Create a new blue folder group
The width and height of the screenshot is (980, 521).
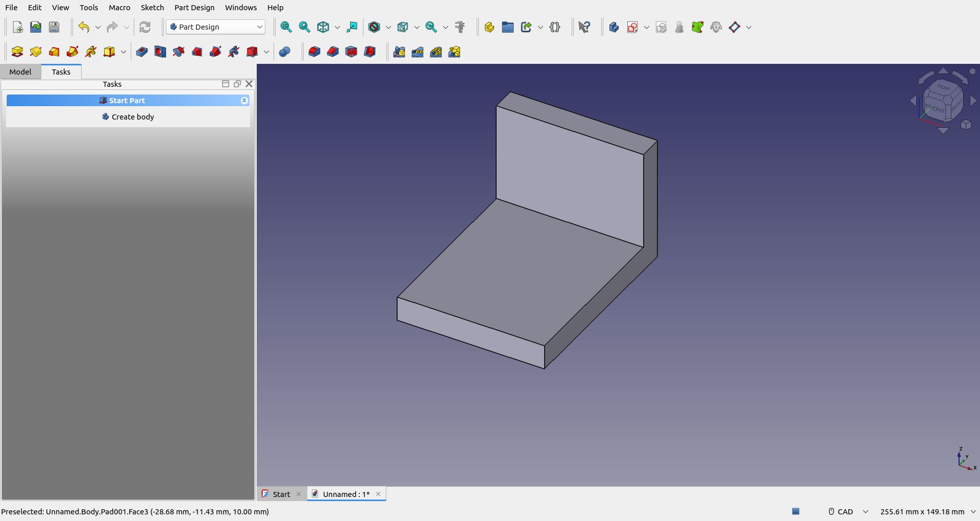point(507,27)
